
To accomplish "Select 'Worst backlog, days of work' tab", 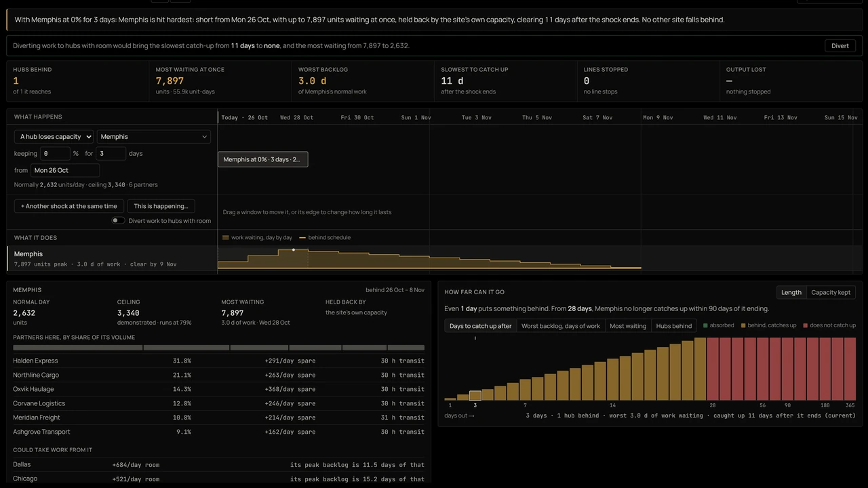I will 561,326.
